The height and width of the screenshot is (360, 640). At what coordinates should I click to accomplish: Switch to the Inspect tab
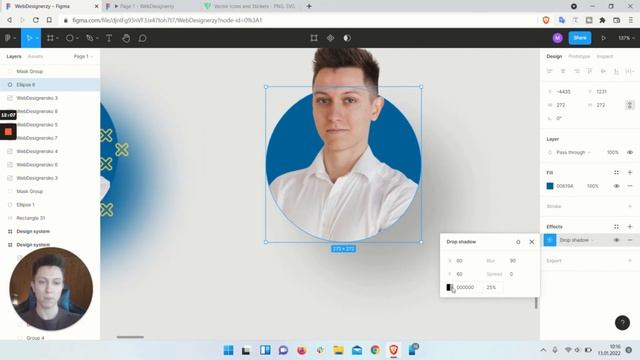coord(604,56)
